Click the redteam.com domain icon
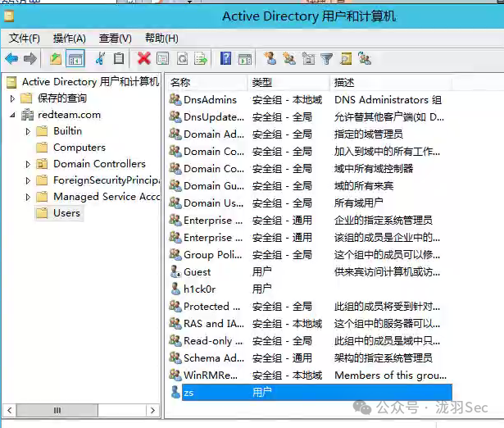This screenshot has width=504, height=428. click(x=27, y=115)
